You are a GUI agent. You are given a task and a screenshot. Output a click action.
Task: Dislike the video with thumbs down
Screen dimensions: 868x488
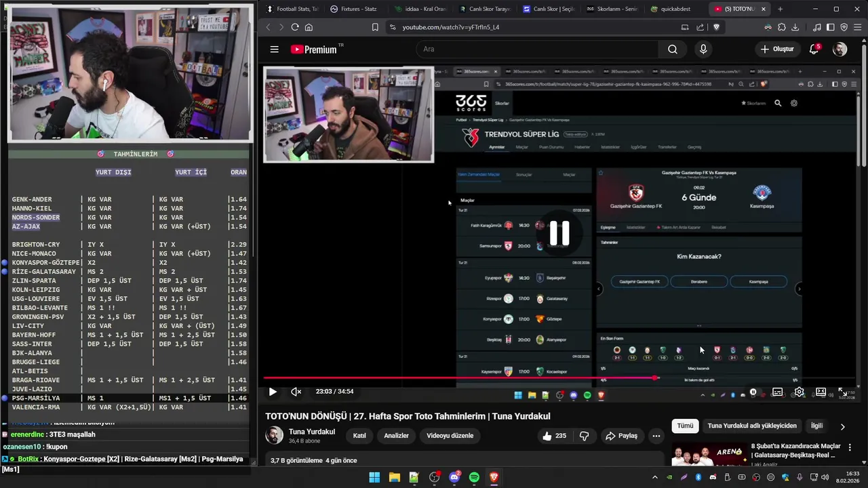[584, 436]
